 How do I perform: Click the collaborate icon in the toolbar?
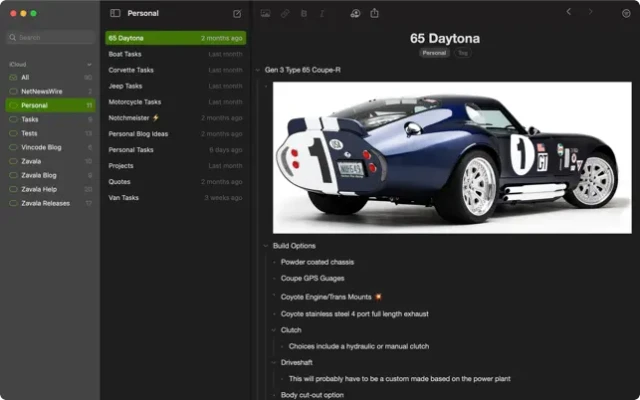(355, 14)
